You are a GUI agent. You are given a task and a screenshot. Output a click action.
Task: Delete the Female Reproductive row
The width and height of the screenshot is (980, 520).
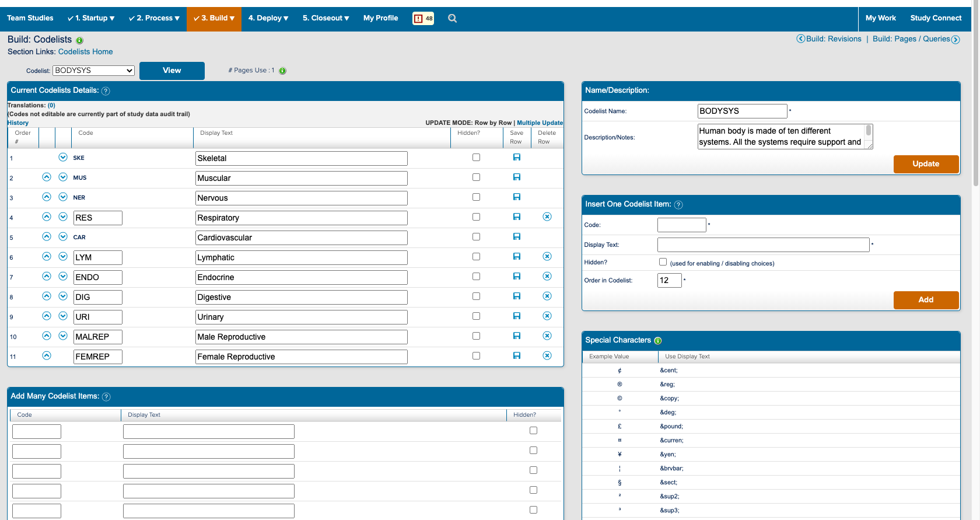[x=547, y=356]
